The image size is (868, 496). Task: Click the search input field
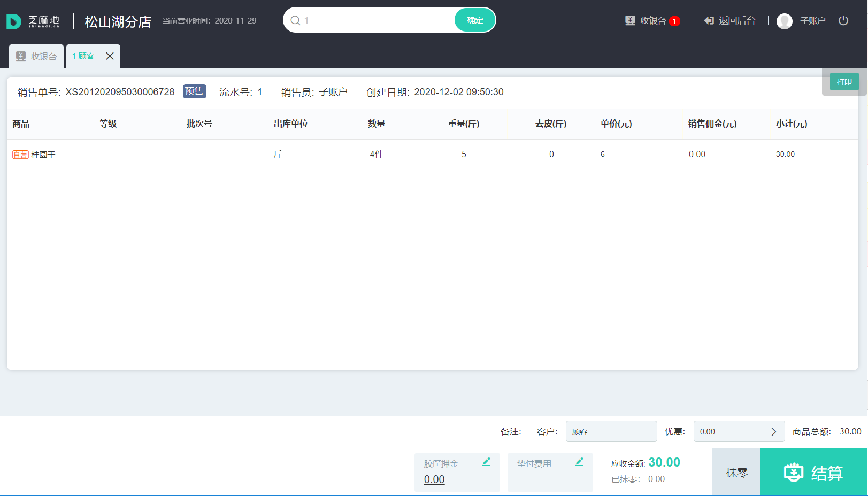tap(378, 20)
